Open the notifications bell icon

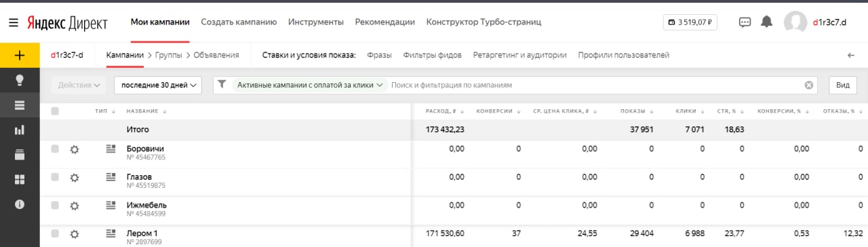pos(766,22)
